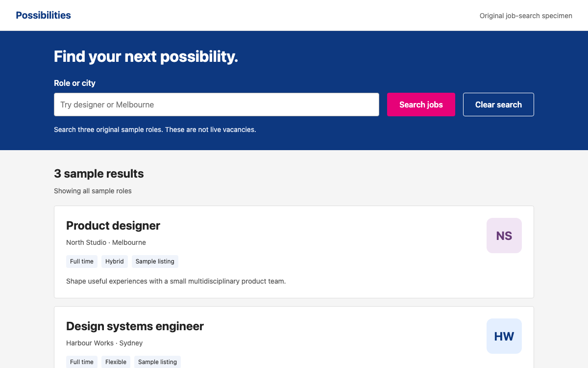Click the North Studio · Melbourne company line
Image resolution: width=588 pixels, height=368 pixels.
click(106, 242)
